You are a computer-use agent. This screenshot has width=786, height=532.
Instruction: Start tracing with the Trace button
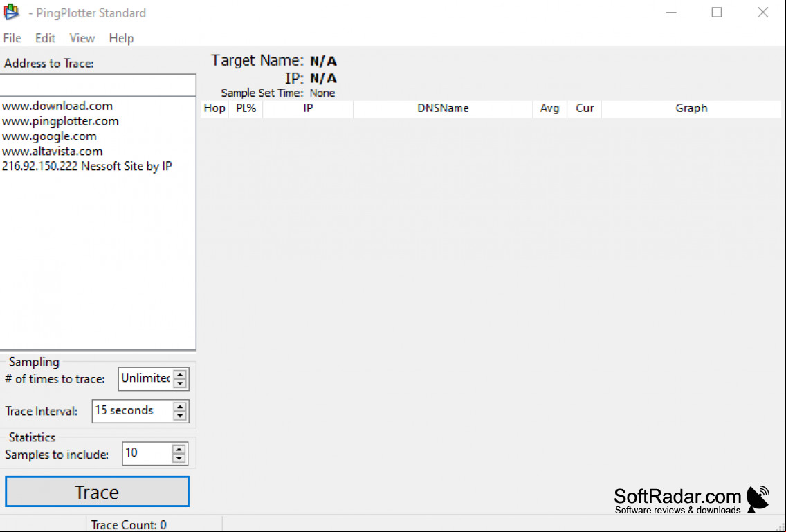pos(98,492)
